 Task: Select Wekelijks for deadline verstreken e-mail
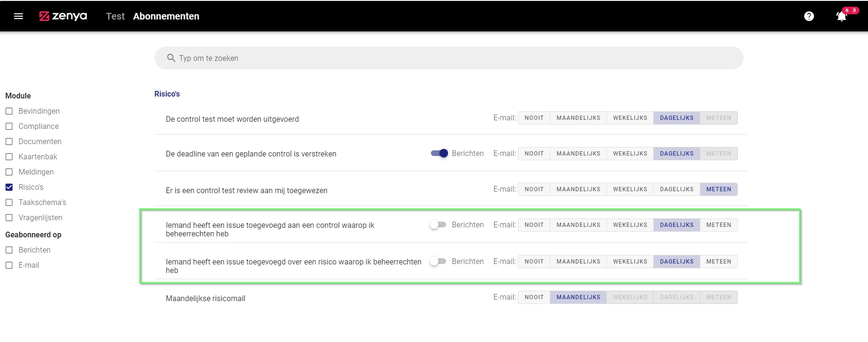(630, 154)
